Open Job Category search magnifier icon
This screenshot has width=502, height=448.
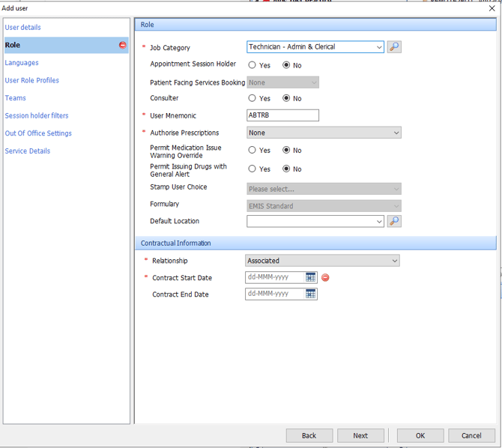pos(394,46)
